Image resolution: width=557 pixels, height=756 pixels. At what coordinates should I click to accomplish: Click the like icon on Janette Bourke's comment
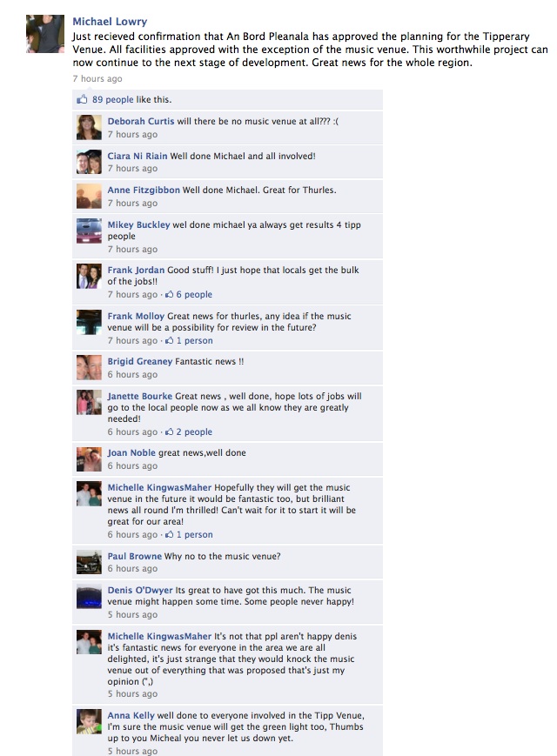tap(169, 432)
